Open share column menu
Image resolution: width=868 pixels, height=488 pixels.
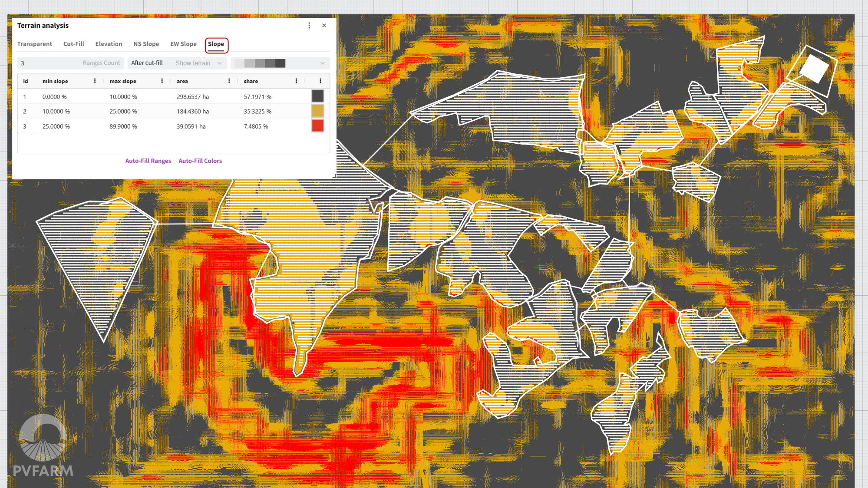[x=296, y=81]
